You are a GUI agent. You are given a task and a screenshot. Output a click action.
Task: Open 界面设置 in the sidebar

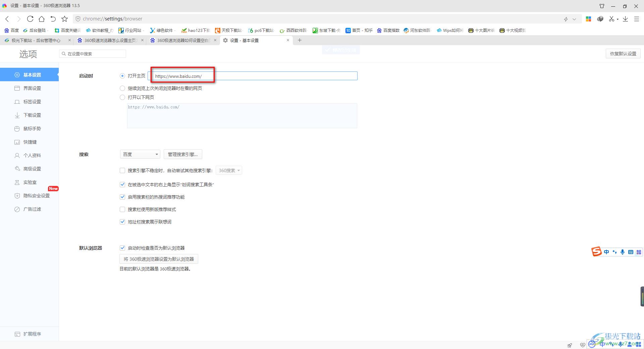point(29,88)
